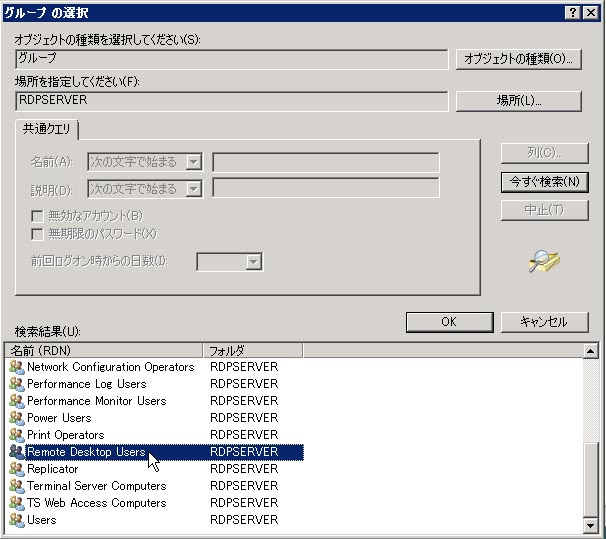Click the object type field showing グループ
This screenshot has width=606, height=539.
[232, 59]
